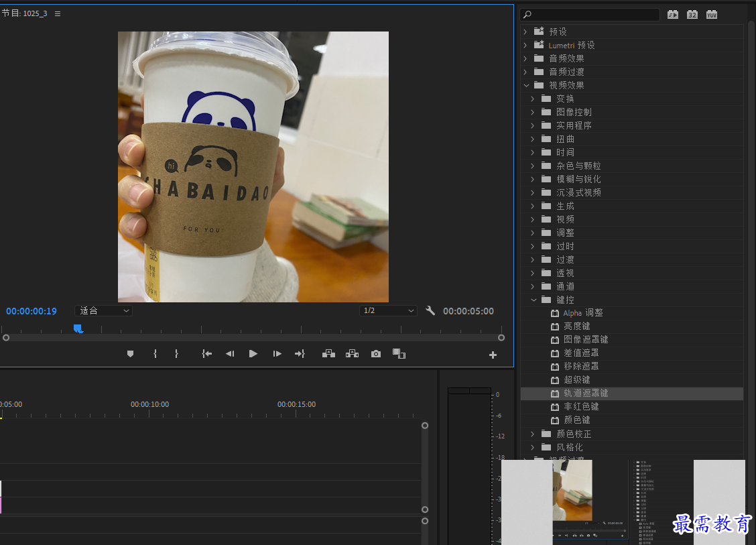Click the Add Marker button
Image resolution: width=756 pixels, height=545 pixels.
pyautogui.click(x=130, y=354)
